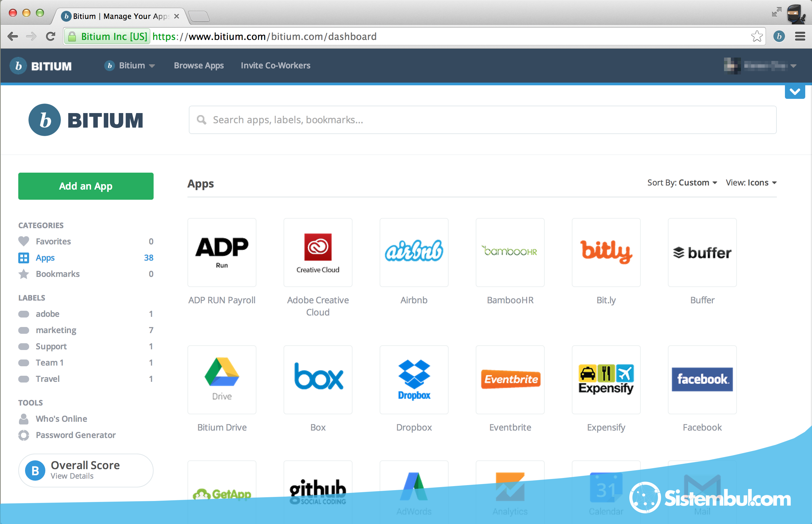View Details of Overall Score
The image size is (812, 524).
tap(72, 476)
